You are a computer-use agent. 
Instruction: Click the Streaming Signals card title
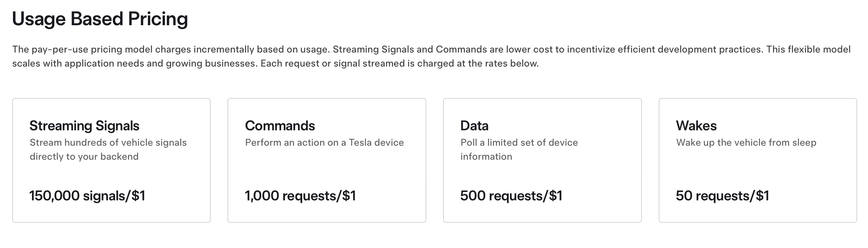pos(84,126)
